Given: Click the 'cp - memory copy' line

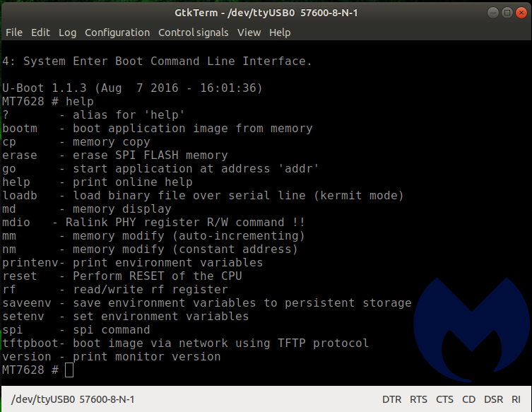Looking at the screenshot, I should pyautogui.click(x=76, y=142).
